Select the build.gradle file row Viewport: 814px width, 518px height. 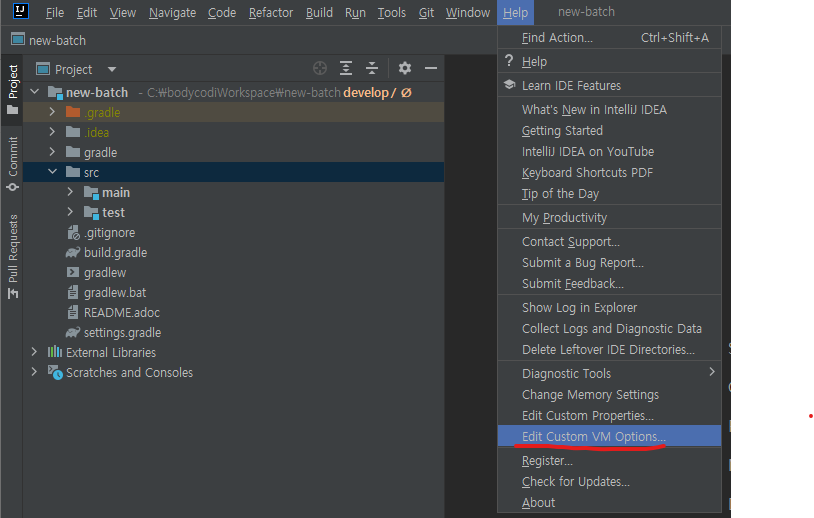234,252
